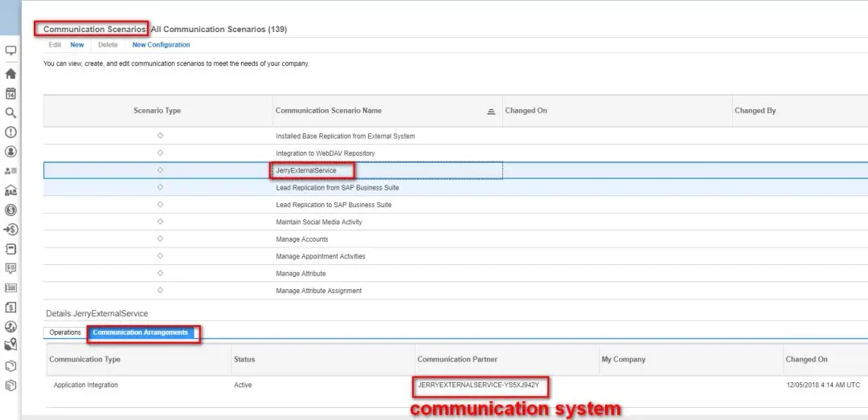Open the dollar document icon in sidebar

pyautogui.click(x=10, y=307)
